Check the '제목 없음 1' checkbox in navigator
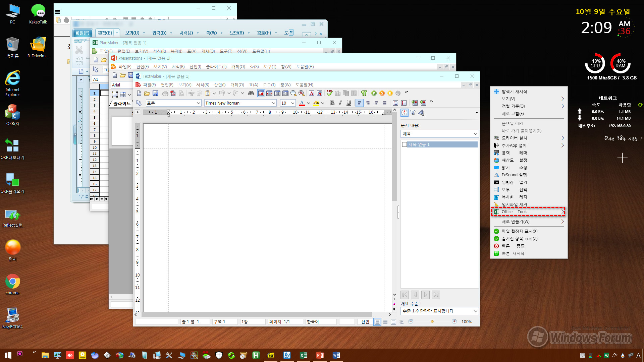644x362 pixels. [405, 144]
